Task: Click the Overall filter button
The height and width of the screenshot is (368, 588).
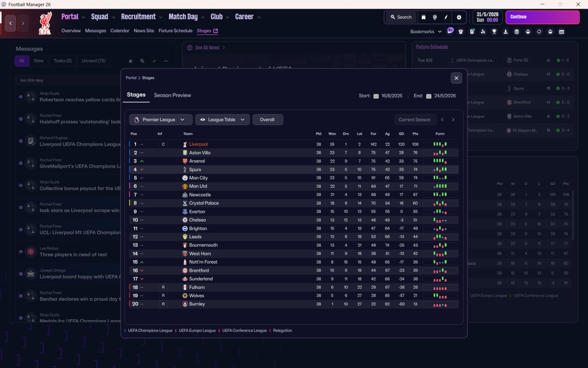Action: pyautogui.click(x=268, y=120)
